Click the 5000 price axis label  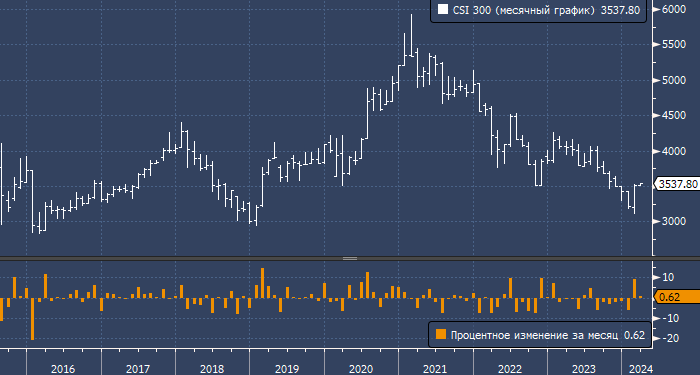[673, 80]
